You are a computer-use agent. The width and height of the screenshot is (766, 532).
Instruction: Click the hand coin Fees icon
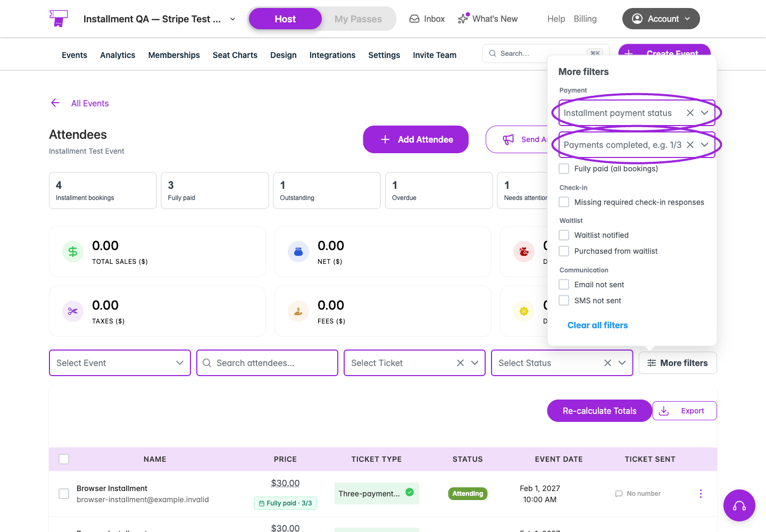click(x=298, y=311)
